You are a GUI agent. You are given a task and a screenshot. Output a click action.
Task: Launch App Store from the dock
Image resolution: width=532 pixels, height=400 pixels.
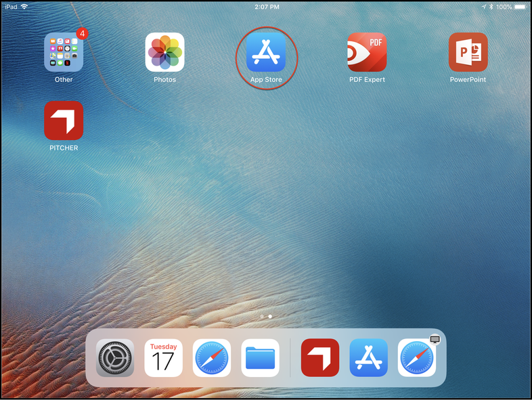(x=369, y=358)
